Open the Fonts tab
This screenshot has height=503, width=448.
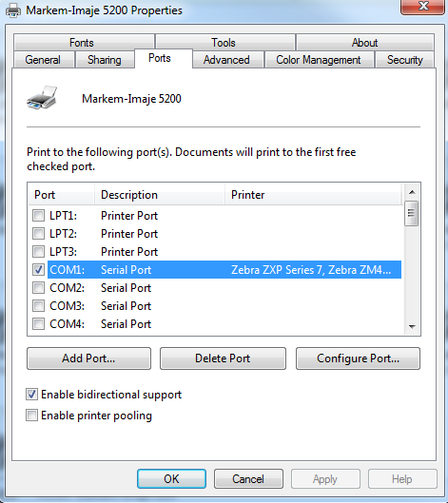coord(84,42)
